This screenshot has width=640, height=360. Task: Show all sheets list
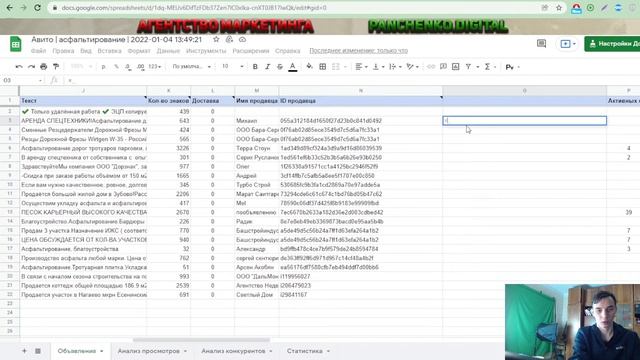tap(38, 351)
